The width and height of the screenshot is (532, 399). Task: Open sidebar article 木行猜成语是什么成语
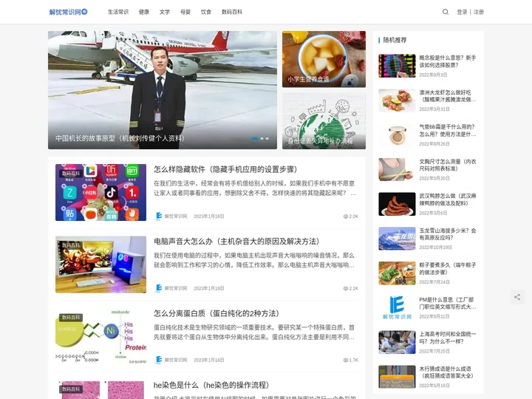click(x=448, y=372)
